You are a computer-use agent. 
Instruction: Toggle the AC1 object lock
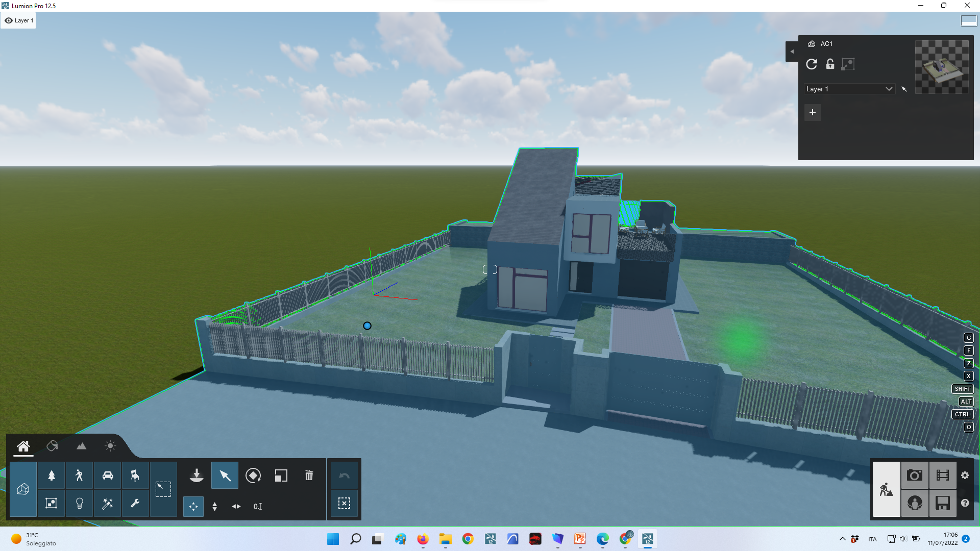pyautogui.click(x=830, y=64)
